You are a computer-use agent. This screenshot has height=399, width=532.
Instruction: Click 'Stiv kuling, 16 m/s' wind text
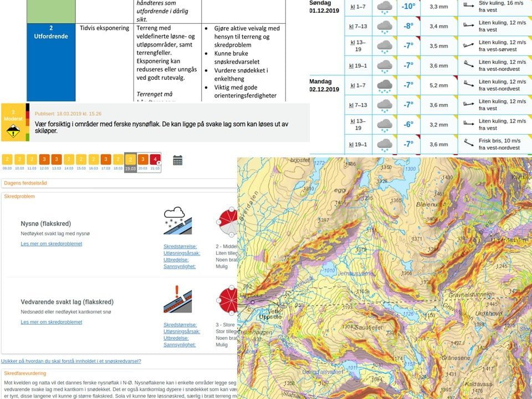pyautogui.click(x=501, y=3)
